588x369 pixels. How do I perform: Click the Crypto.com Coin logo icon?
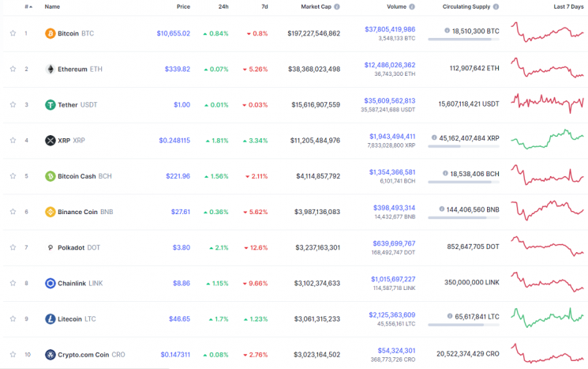(51, 354)
